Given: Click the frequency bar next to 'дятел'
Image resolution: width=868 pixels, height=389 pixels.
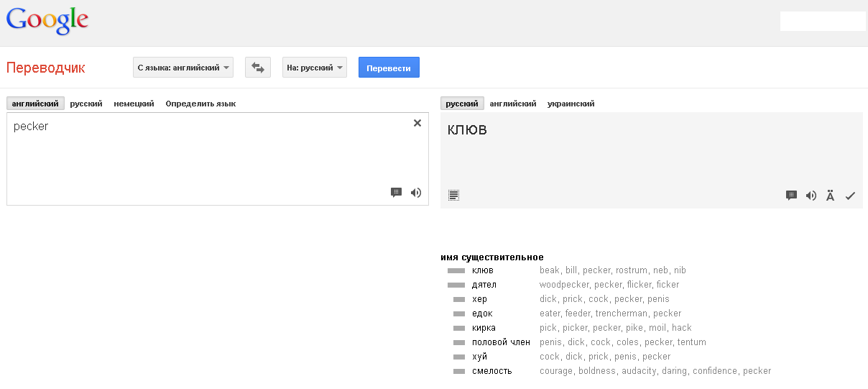Looking at the screenshot, I should coord(456,285).
